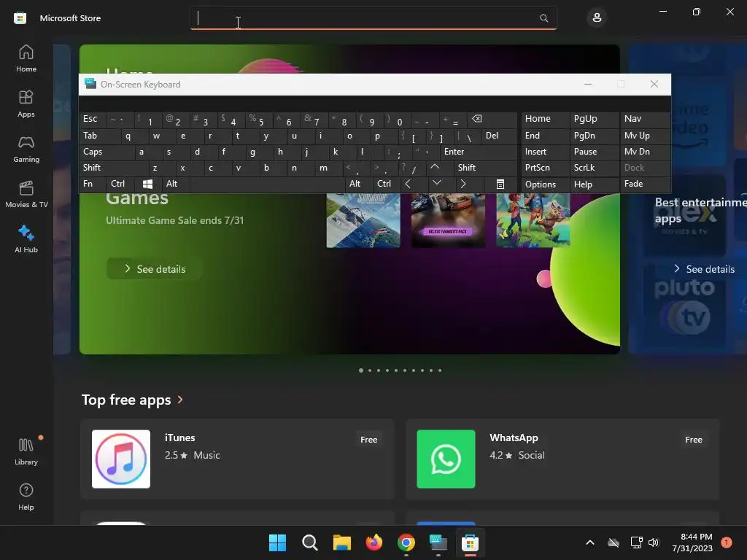Image resolution: width=747 pixels, height=560 pixels.
Task: Tap Insert key on On-Screen Keyboard
Action: click(546, 152)
